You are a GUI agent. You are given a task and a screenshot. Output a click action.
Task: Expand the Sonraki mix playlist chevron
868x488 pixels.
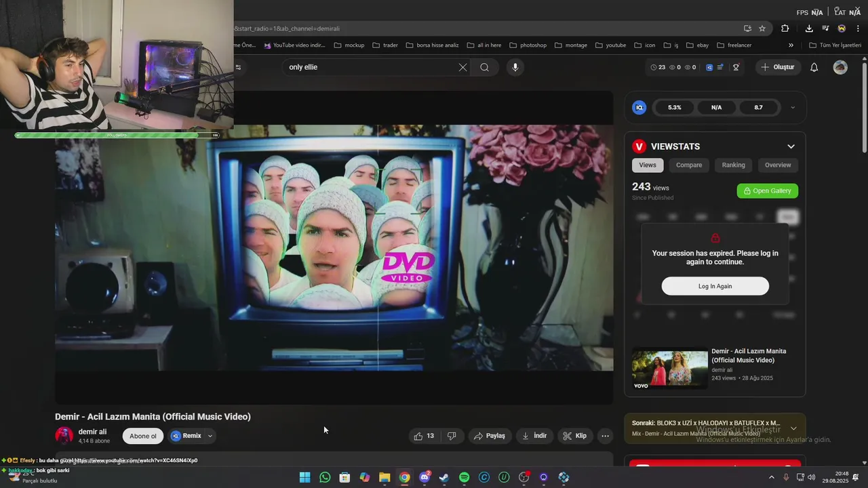tap(793, 428)
